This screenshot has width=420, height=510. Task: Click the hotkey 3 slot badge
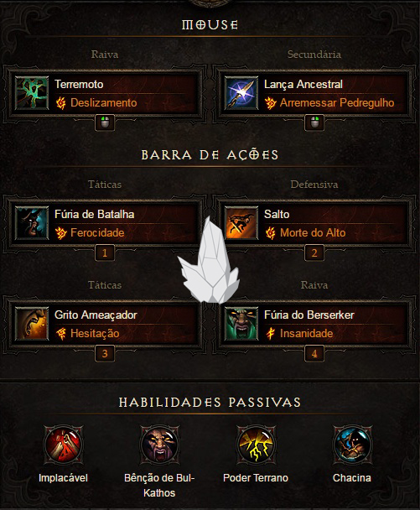point(105,353)
